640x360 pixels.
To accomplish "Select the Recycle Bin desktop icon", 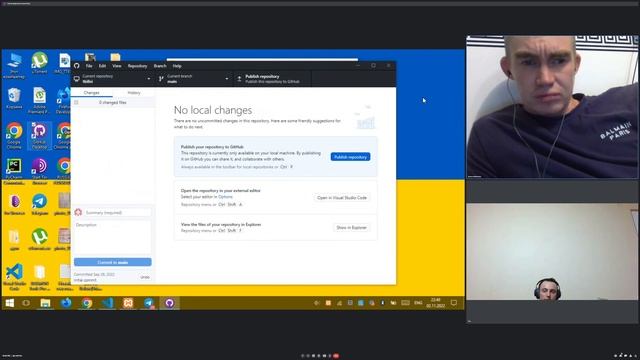I will pyautogui.click(x=14, y=99).
